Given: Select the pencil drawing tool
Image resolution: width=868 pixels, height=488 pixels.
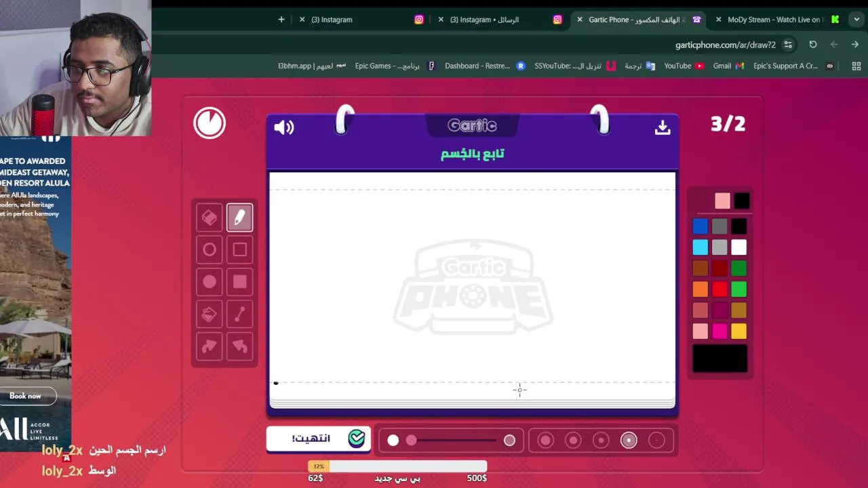Looking at the screenshot, I should point(240,218).
